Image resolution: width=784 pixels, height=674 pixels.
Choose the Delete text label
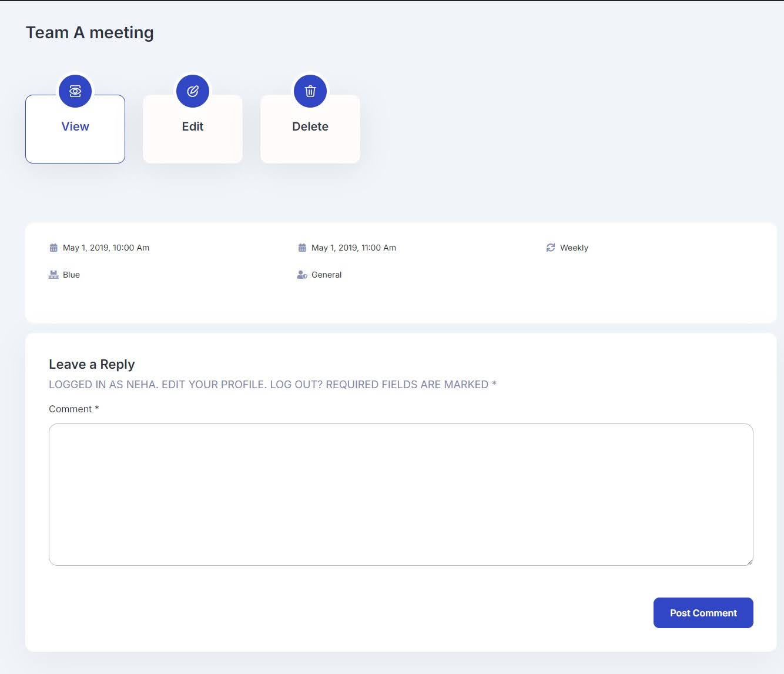[x=310, y=126]
